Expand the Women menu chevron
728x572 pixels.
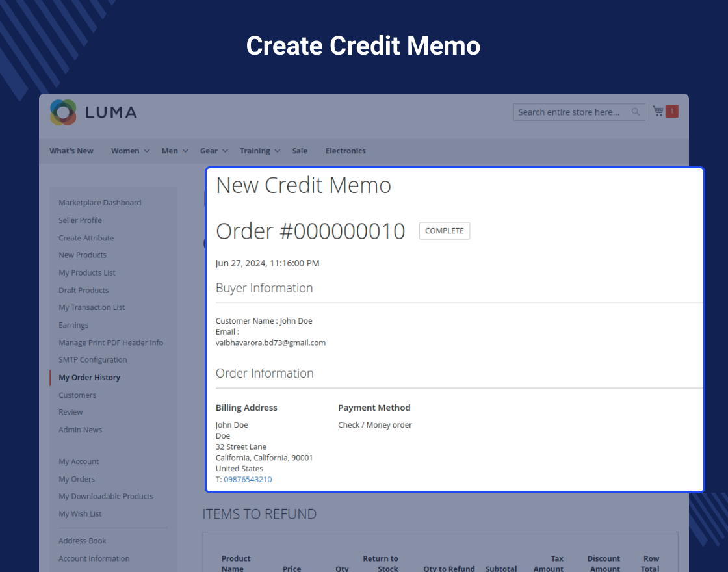point(147,151)
